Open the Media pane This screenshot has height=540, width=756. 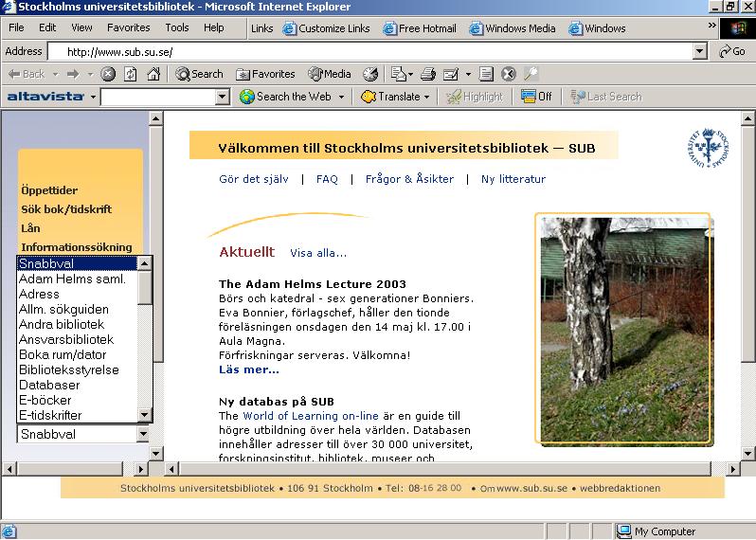pos(330,74)
